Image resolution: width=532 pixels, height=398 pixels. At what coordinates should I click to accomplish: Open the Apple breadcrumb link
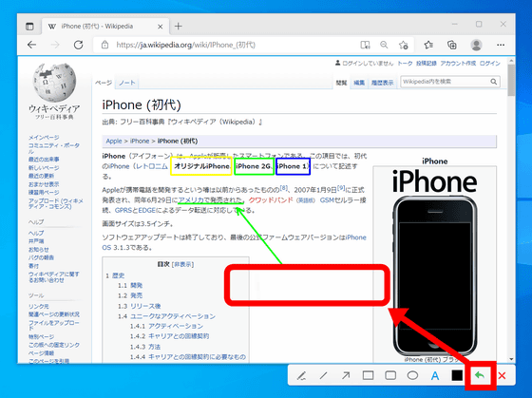(114, 141)
